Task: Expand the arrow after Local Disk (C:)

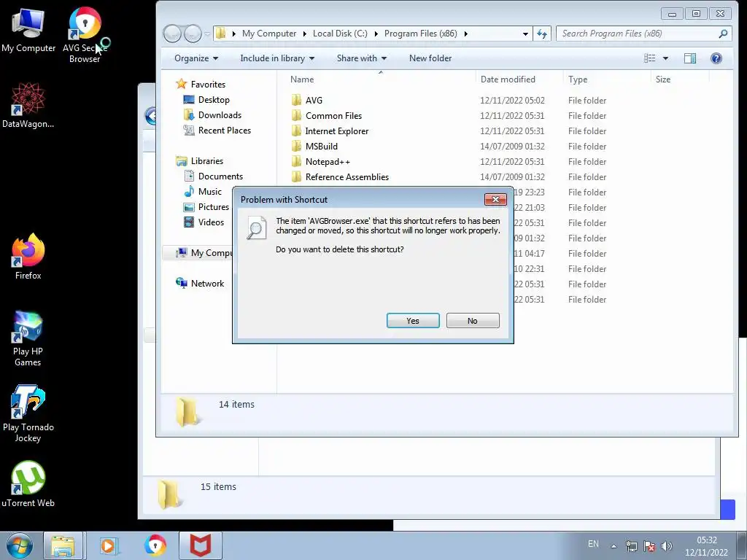Action: coord(376,34)
